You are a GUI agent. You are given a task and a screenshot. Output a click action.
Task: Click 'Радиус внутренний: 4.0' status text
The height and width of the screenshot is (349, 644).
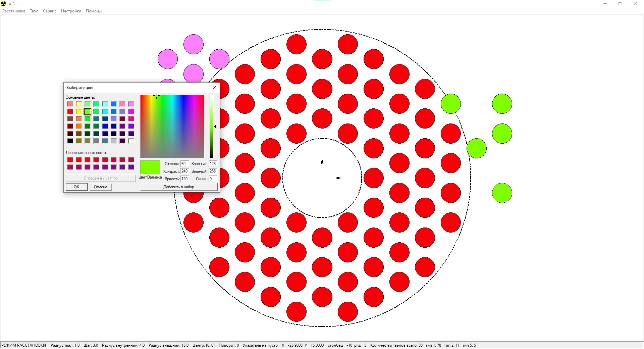tap(123, 345)
